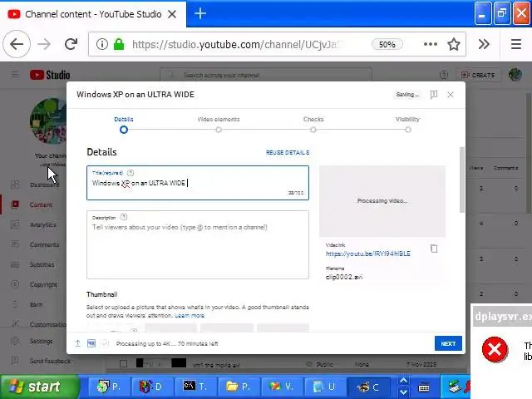Bookmark this page with the star icon

[454, 44]
